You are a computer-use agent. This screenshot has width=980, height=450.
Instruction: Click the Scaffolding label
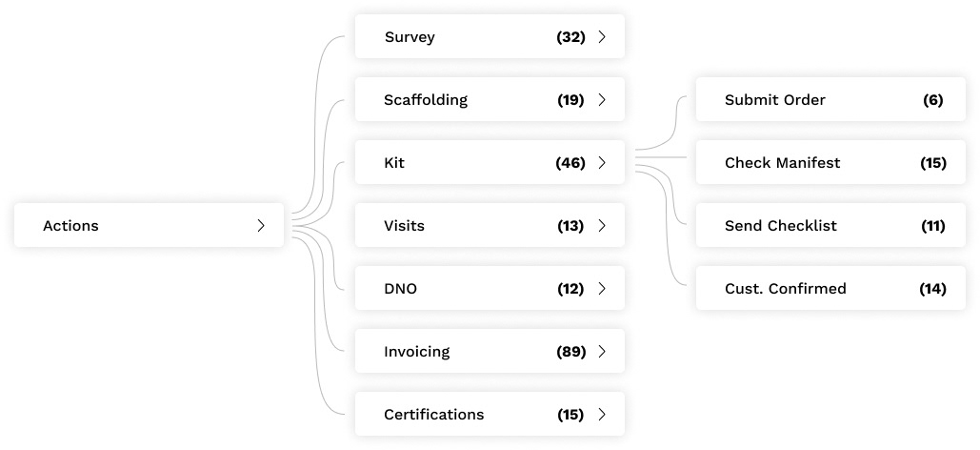tap(426, 100)
